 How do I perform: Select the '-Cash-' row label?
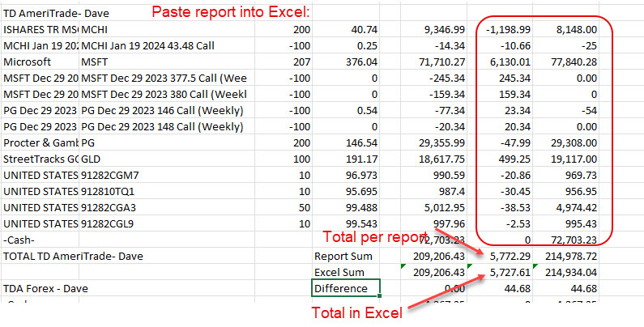[41, 240]
